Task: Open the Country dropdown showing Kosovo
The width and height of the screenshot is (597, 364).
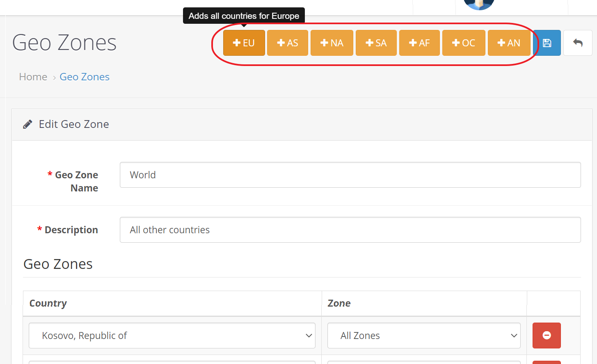Action: point(172,336)
